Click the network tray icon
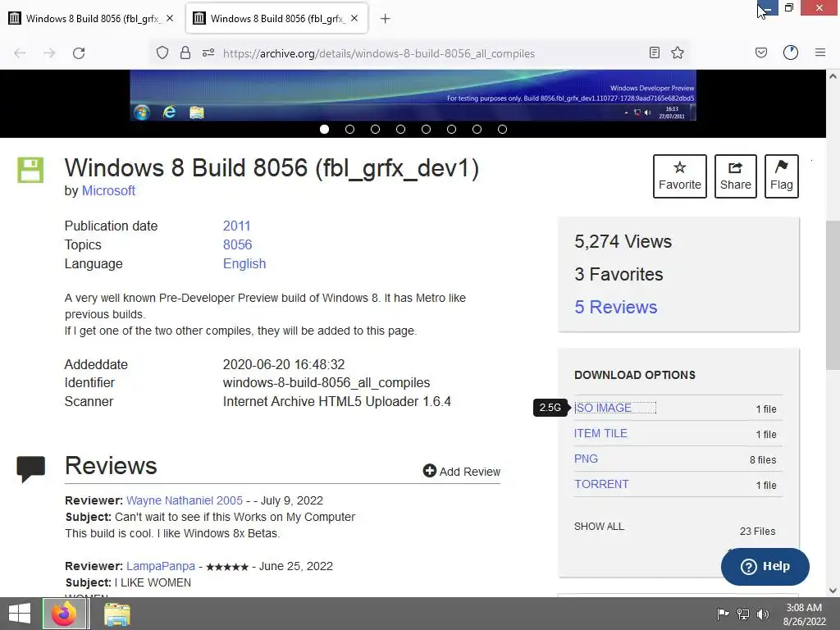 pos(743,614)
